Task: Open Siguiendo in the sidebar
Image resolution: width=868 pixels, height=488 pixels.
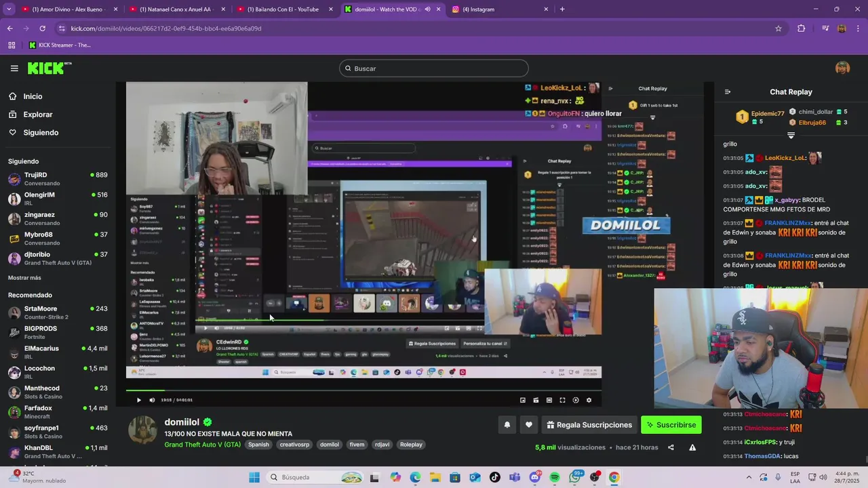Action: (x=33, y=133)
